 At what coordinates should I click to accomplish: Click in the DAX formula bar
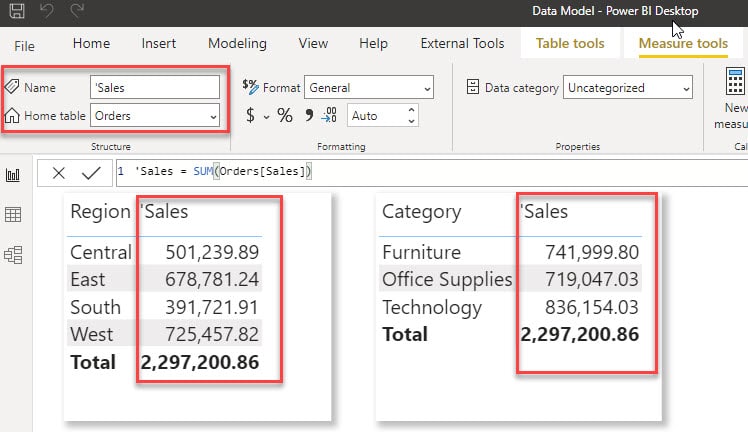pos(432,172)
